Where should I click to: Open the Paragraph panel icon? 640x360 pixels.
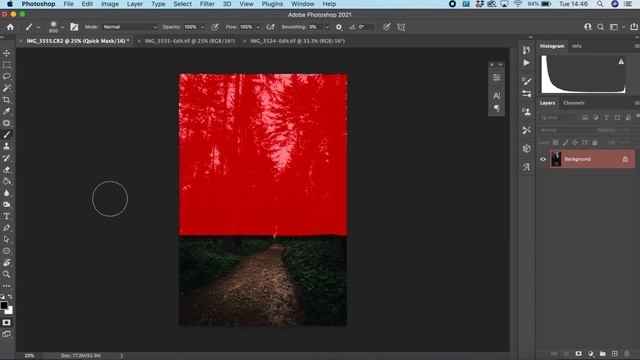coord(496,108)
